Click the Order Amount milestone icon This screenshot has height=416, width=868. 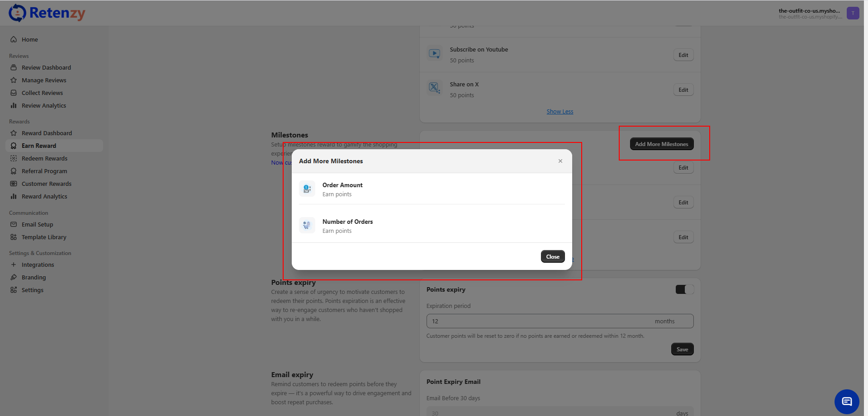point(307,189)
